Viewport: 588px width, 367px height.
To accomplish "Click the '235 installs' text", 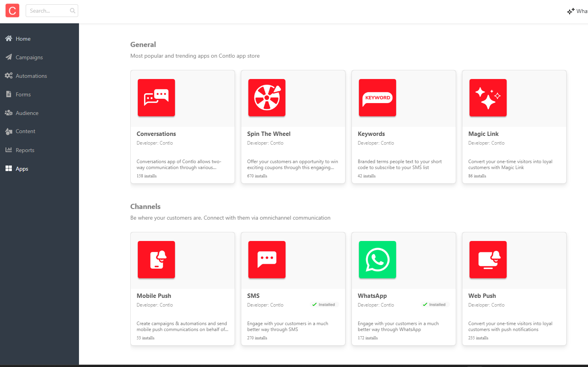I will click(x=478, y=338).
